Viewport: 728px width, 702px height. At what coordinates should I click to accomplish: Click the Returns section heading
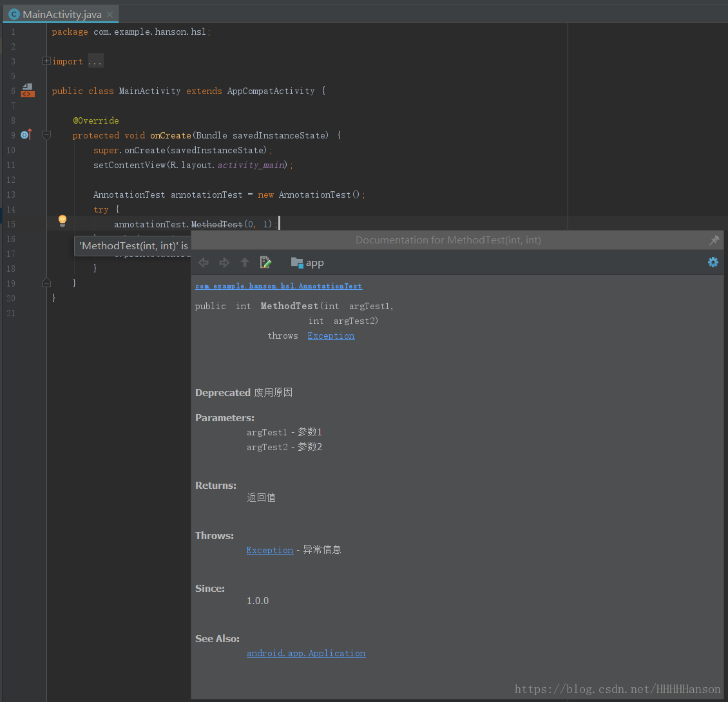pos(216,486)
